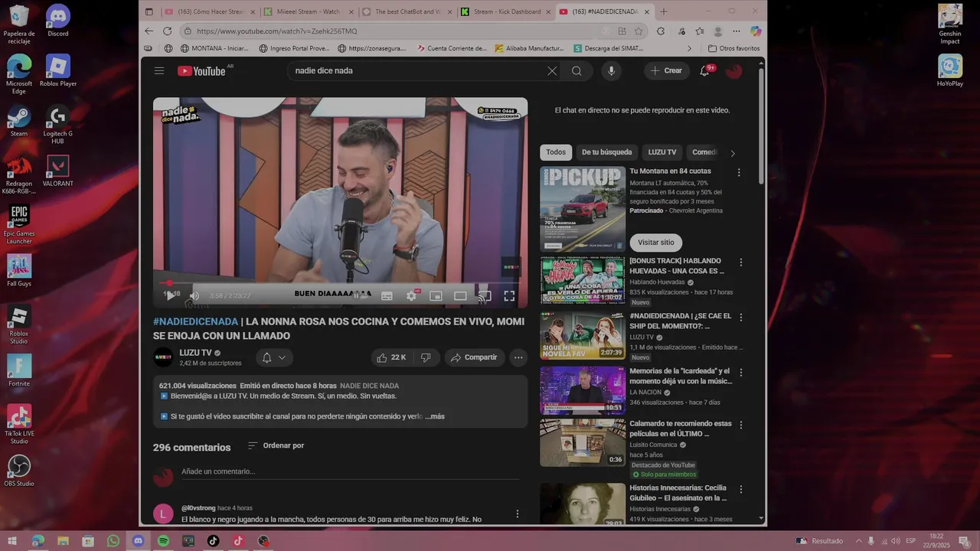980x551 pixels.
Task: Open the Windows Start menu
Action: click(12, 541)
